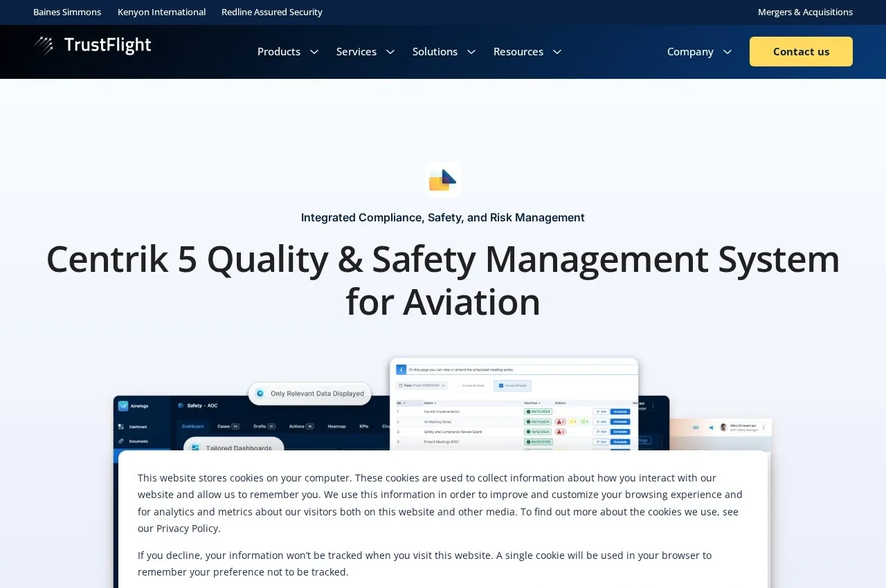Click the TrustFlight logo

[x=92, y=46]
